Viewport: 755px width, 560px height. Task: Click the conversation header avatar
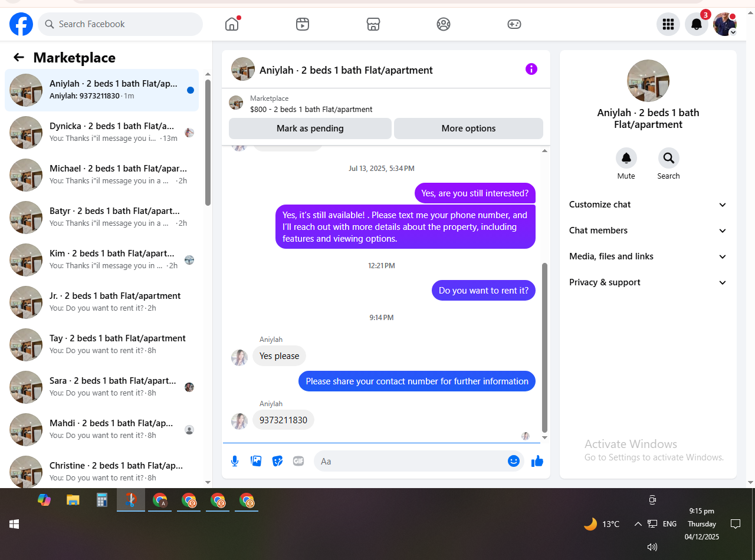pos(243,69)
